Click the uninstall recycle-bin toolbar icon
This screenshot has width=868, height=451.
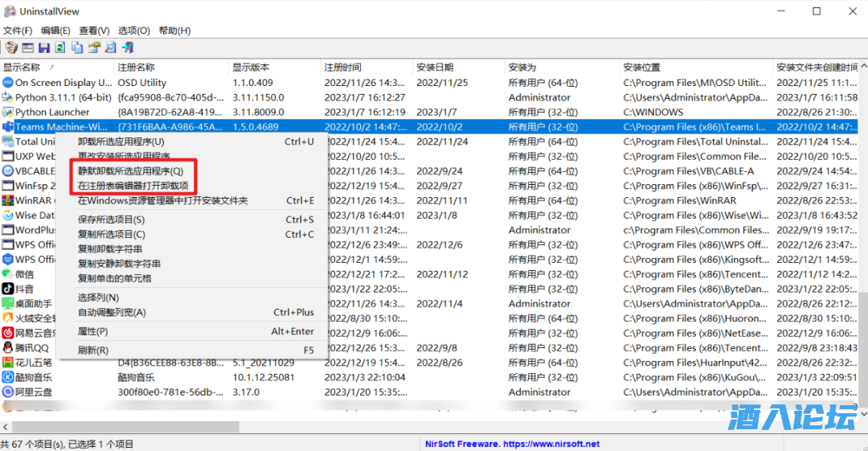(11, 47)
